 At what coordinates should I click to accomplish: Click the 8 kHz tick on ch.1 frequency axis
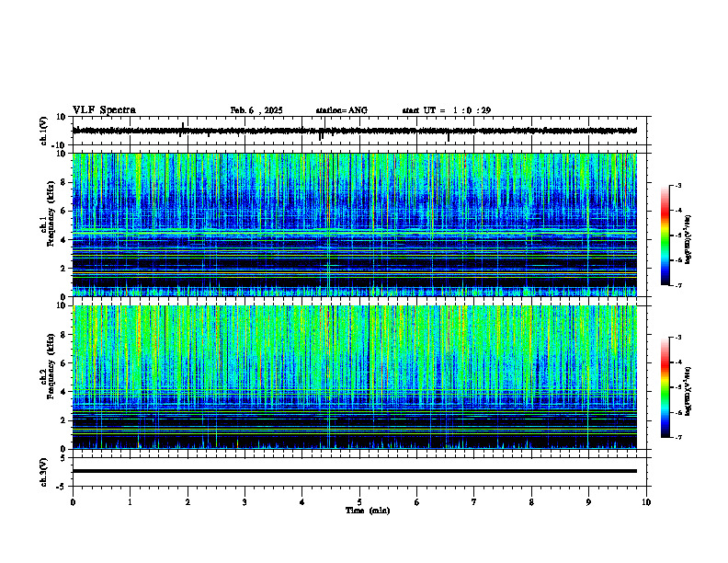(64, 182)
